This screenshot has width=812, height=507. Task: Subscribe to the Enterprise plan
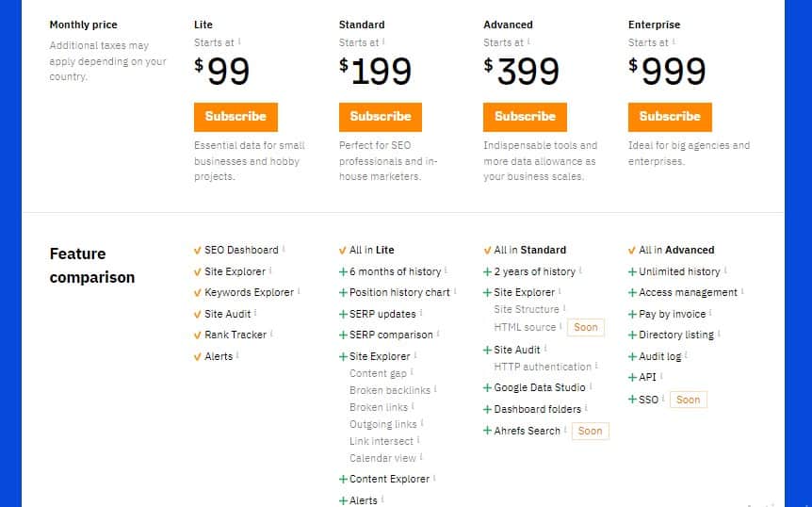pos(670,117)
